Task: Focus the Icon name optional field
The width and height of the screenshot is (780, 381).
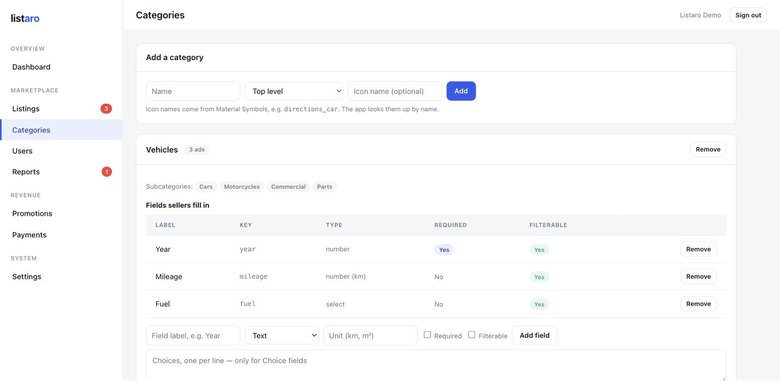Action: pos(395,91)
